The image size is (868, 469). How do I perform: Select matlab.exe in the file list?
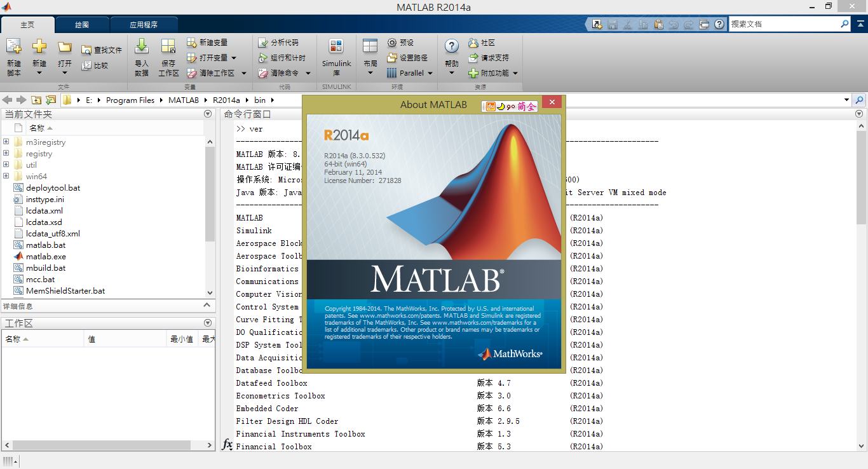(x=46, y=257)
